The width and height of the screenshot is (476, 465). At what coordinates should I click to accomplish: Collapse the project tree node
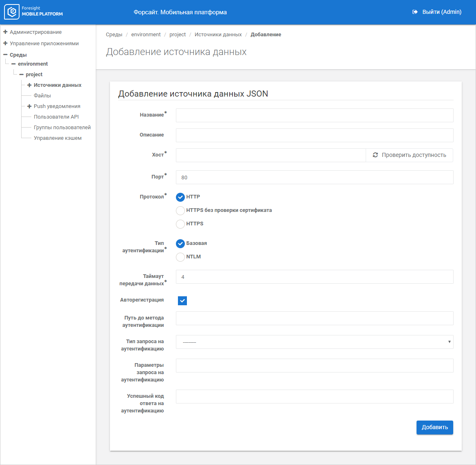point(22,75)
